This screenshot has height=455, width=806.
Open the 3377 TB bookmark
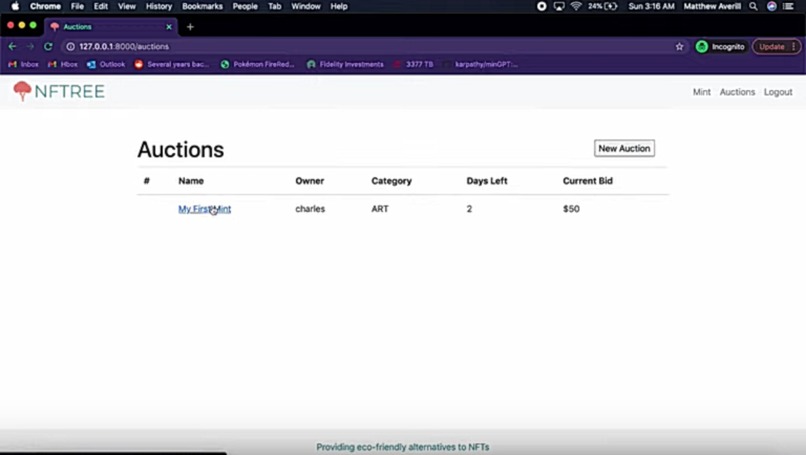(x=413, y=64)
